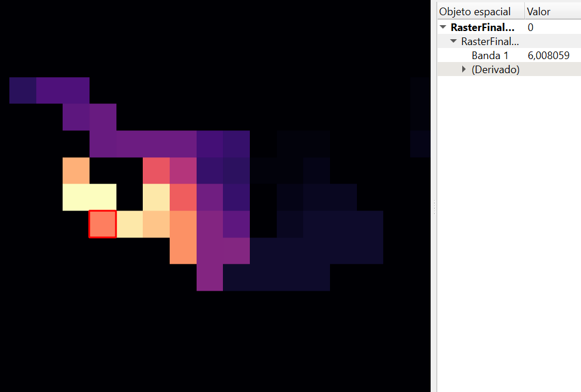
Task: Collapse the nested RasterFinal child node
Action: coord(453,42)
